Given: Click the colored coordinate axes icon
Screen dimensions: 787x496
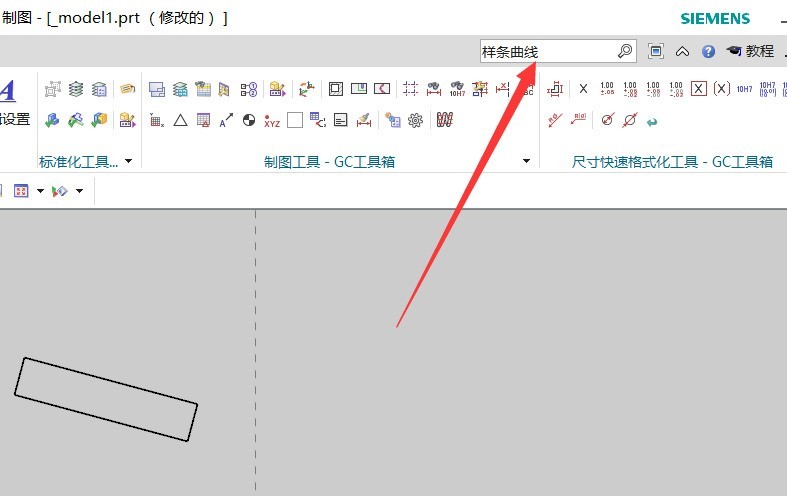Looking at the screenshot, I should point(307,89).
